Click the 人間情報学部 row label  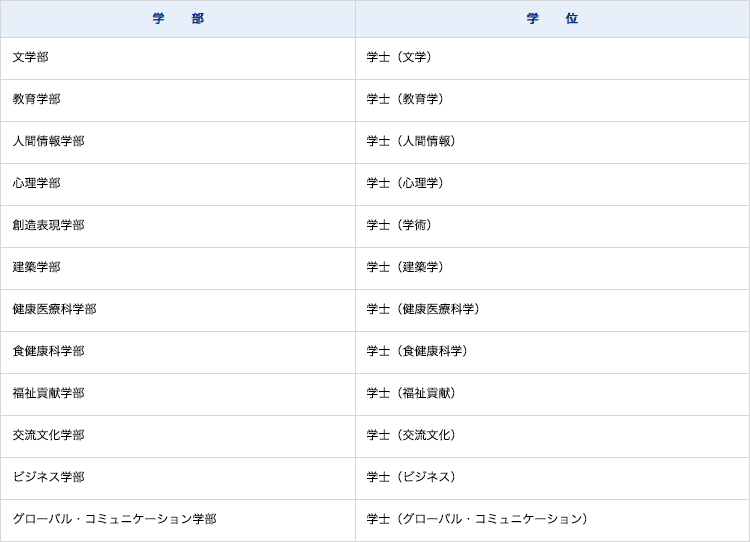(x=49, y=142)
